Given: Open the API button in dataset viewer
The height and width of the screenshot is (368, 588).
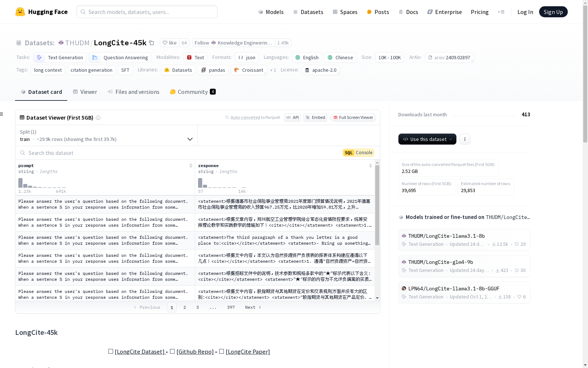Looking at the screenshot, I should coord(293,117).
